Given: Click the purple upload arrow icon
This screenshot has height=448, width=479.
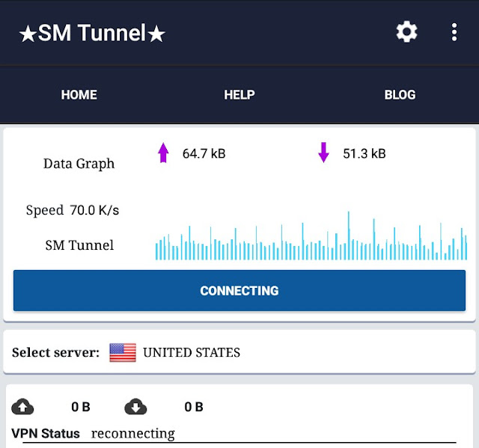Looking at the screenshot, I should click(163, 153).
